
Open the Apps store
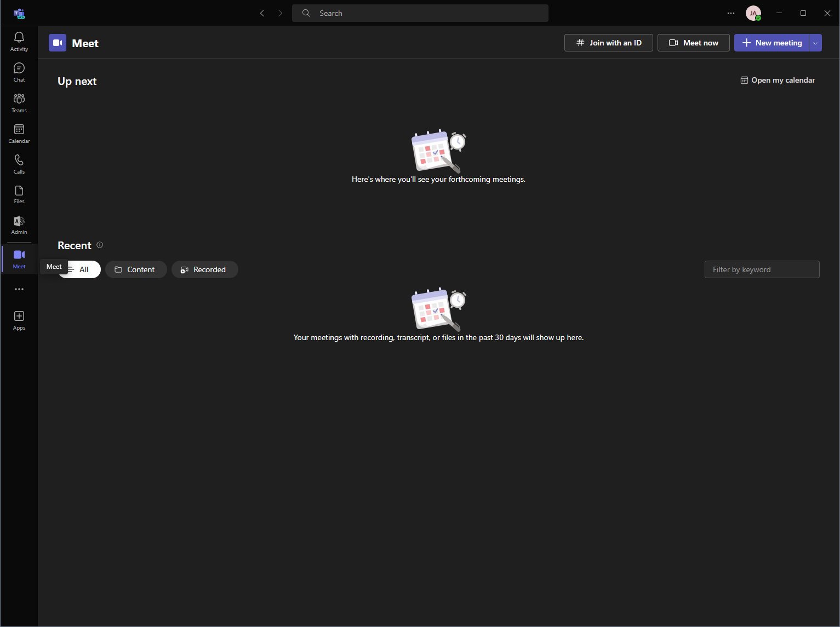tap(19, 320)
